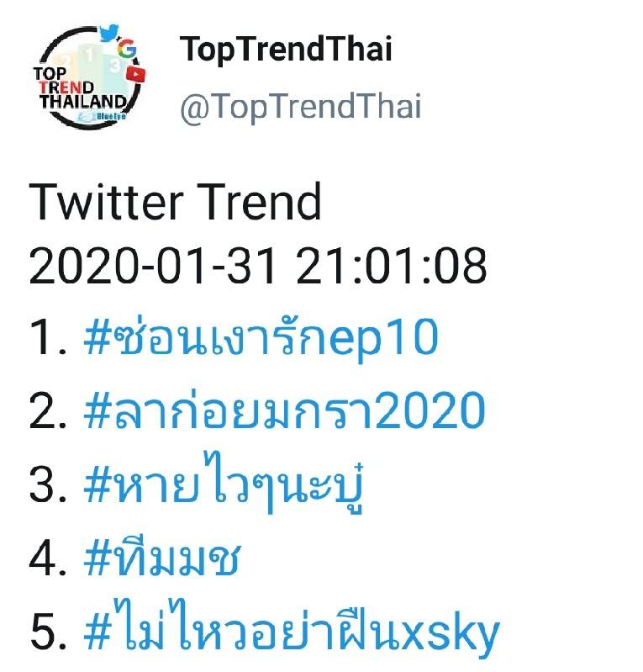
Task: Open hashtag #ทีมมช
Action: point(162,558)
